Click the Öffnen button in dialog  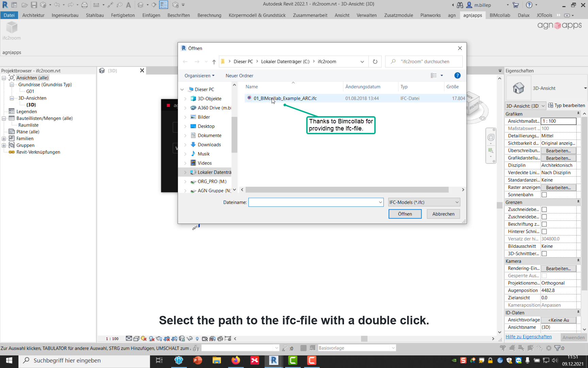coord(405,214)
